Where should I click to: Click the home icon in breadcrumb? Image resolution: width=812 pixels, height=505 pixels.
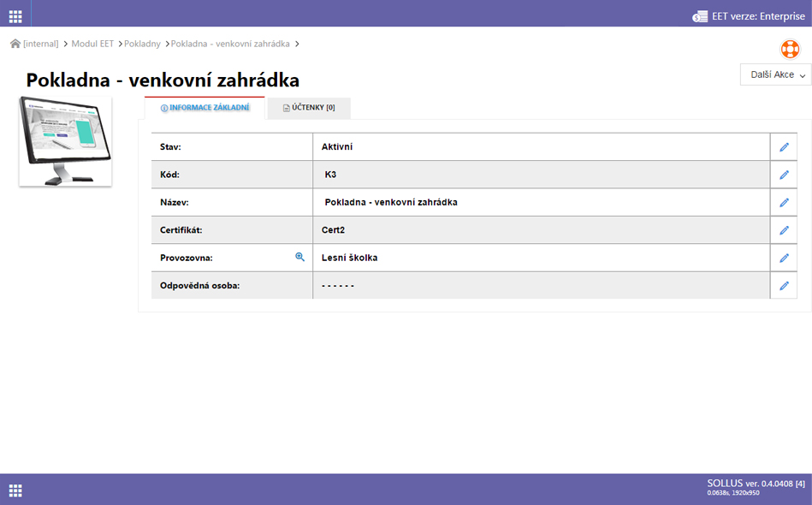(15, 44)
